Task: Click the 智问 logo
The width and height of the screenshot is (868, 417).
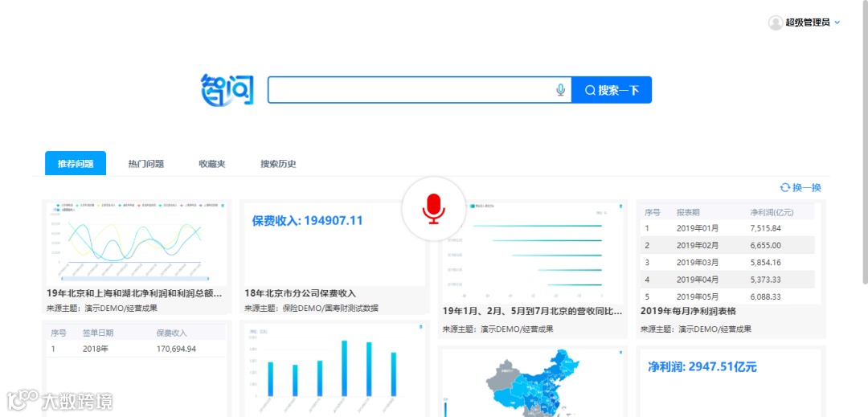Action: click(227, 90)
